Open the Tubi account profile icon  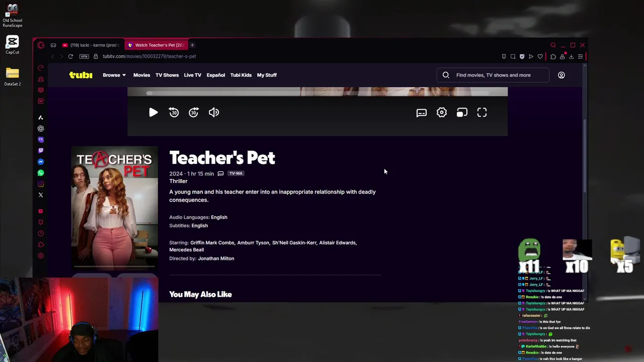561,75
